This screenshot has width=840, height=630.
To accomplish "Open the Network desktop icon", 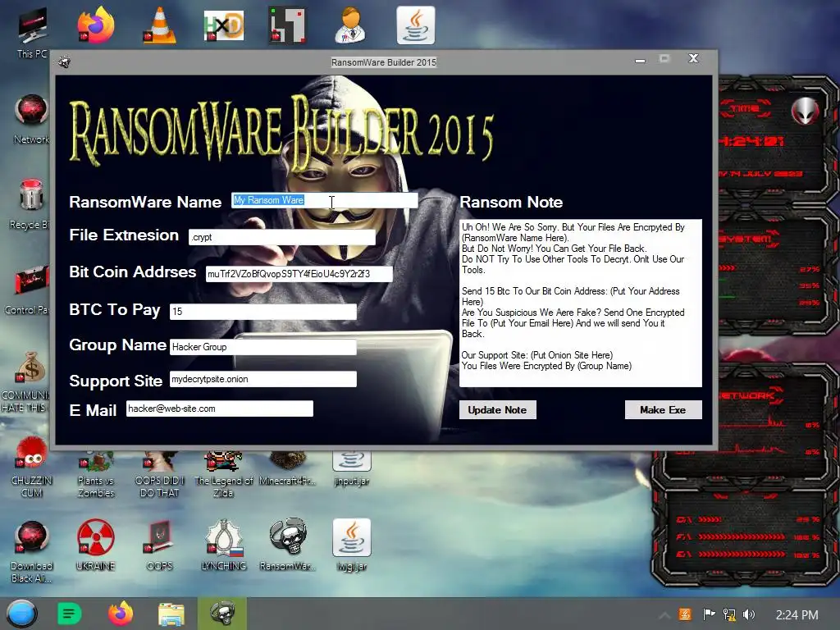I will click(x=31, y=119).
